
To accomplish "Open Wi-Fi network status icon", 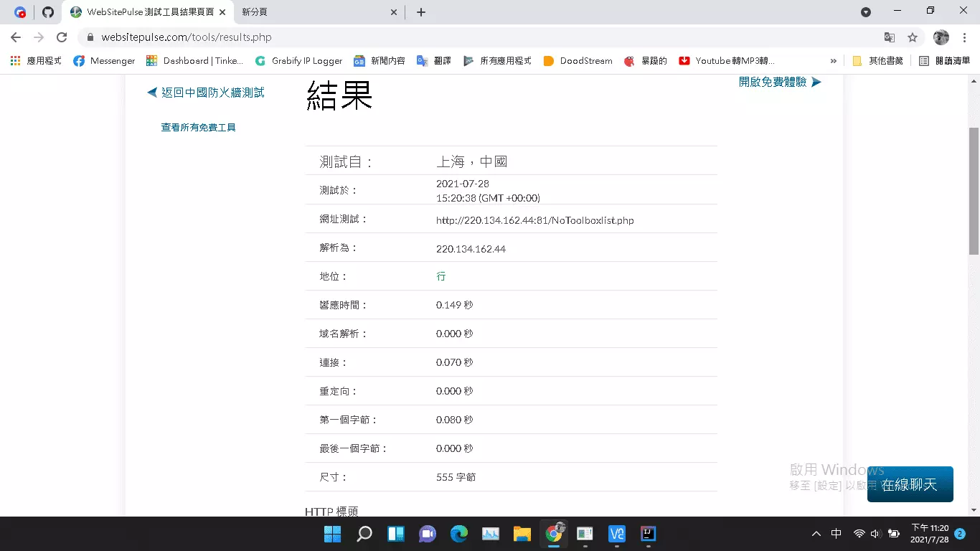I will [x=859, y=534].
